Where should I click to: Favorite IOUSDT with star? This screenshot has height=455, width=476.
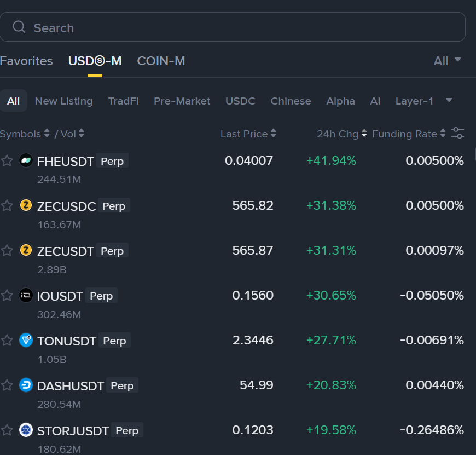(7, 295)
